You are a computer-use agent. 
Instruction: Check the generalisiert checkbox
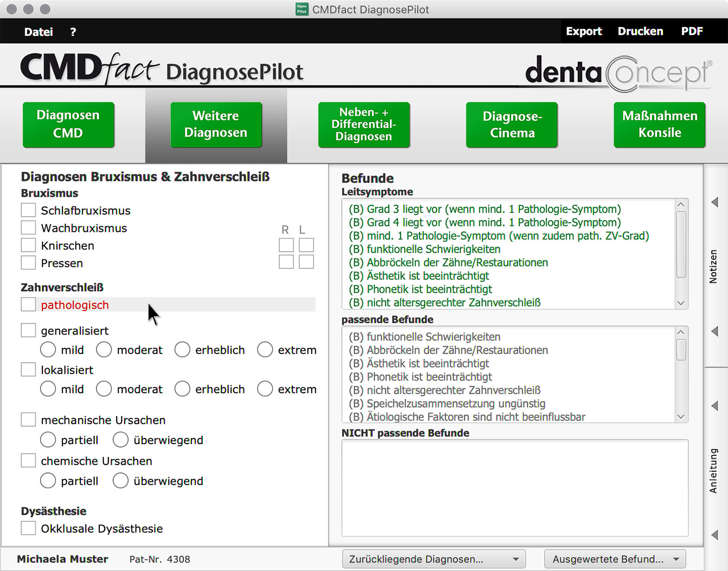point(28,330)
